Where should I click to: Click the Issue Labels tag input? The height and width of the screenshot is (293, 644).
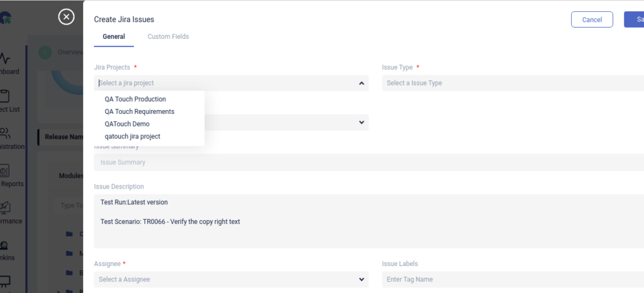[513, 279]
